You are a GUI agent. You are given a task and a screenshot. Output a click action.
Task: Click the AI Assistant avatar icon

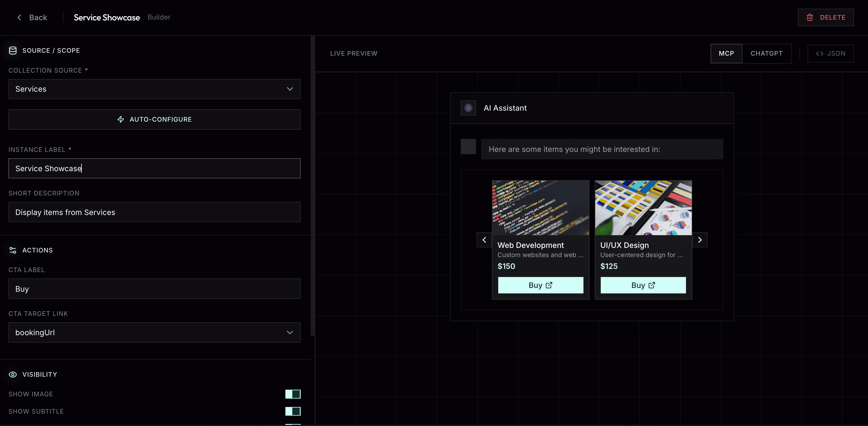click(468, 108)
